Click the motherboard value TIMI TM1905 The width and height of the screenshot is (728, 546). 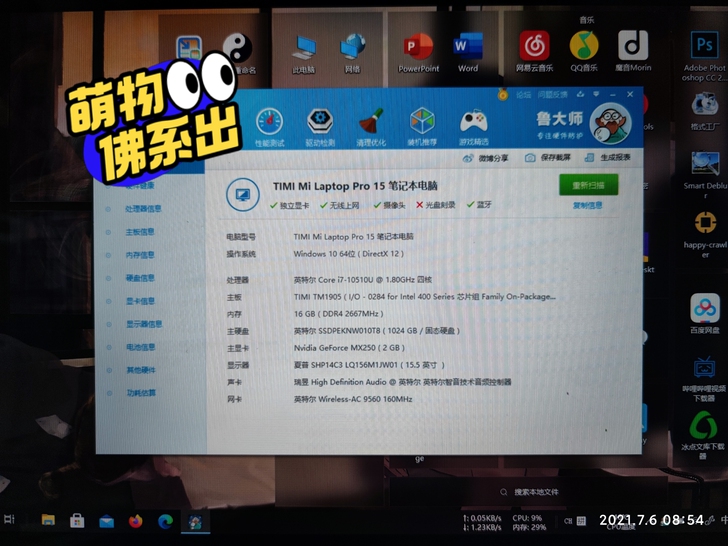click(424, 297)
